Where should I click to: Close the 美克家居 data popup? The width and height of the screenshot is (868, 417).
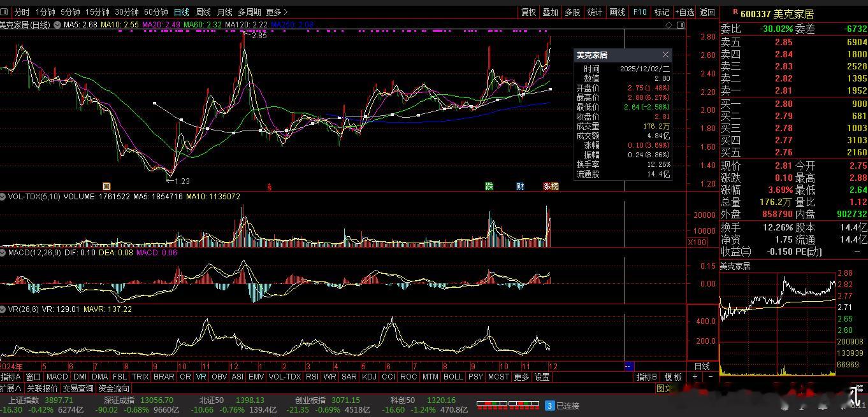(665, 55)
